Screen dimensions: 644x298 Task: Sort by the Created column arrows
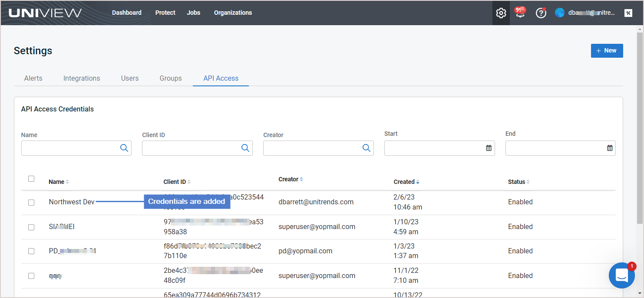click(418, 182)
